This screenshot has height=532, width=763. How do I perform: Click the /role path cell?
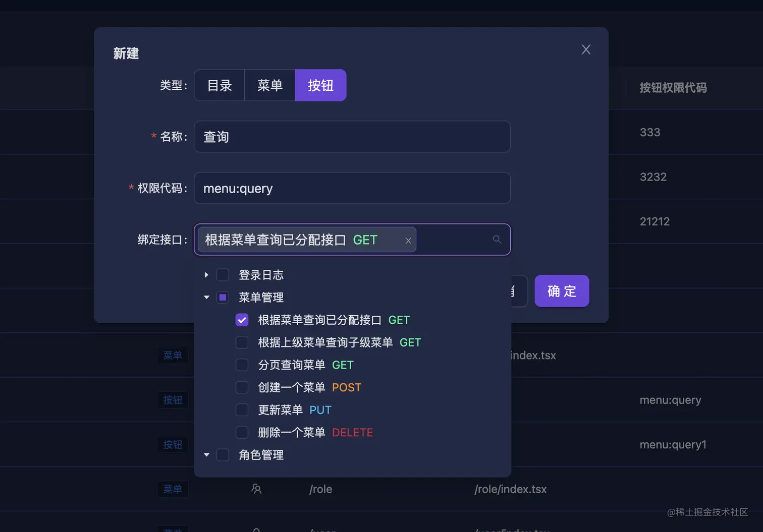[x=320, y=489]
